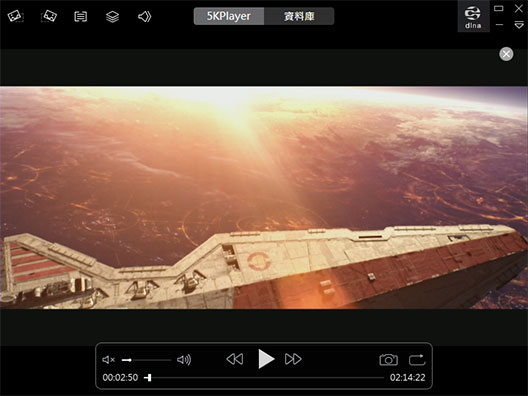Click the video frame of the spaceship
This screenshot has height=396, width=528.
click(264, 198)
